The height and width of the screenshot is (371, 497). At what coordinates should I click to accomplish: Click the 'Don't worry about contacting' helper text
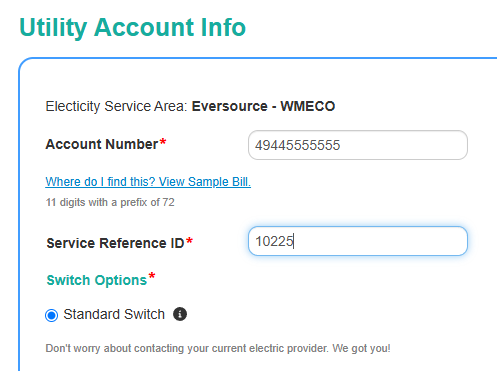coord(218,348)
